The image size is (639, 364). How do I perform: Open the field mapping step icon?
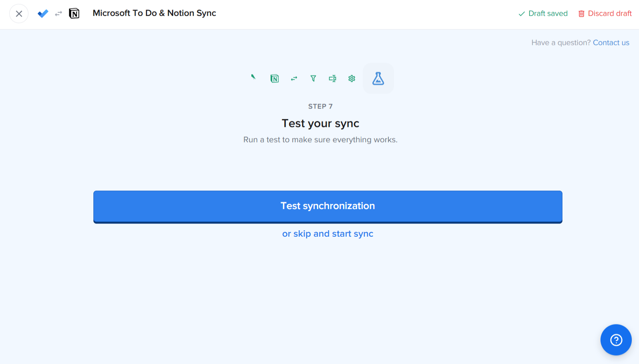332,78
